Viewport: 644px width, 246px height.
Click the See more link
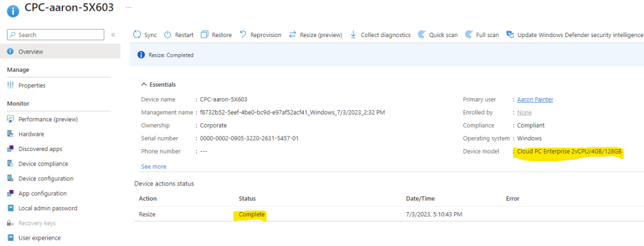(153, 167)
